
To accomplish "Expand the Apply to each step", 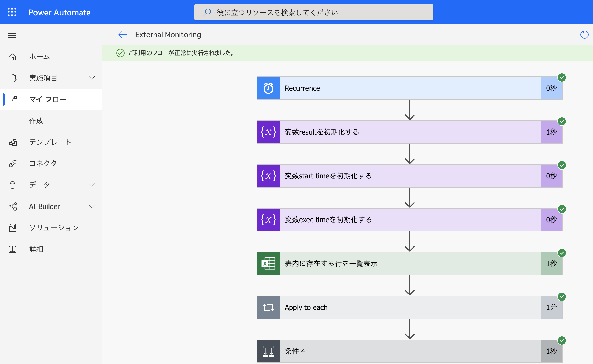I will tap(410, 307).
